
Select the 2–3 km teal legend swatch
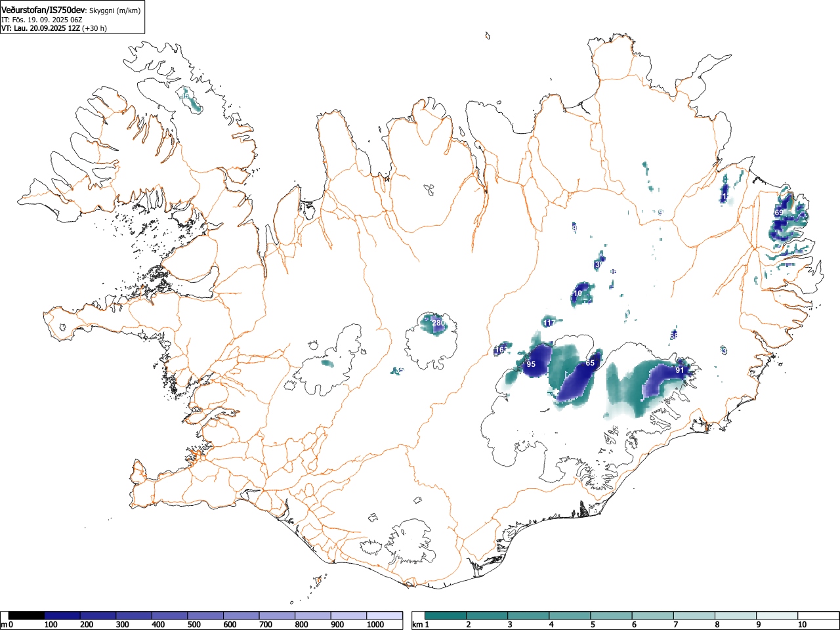pyautogui.click(x=488, y=616)
